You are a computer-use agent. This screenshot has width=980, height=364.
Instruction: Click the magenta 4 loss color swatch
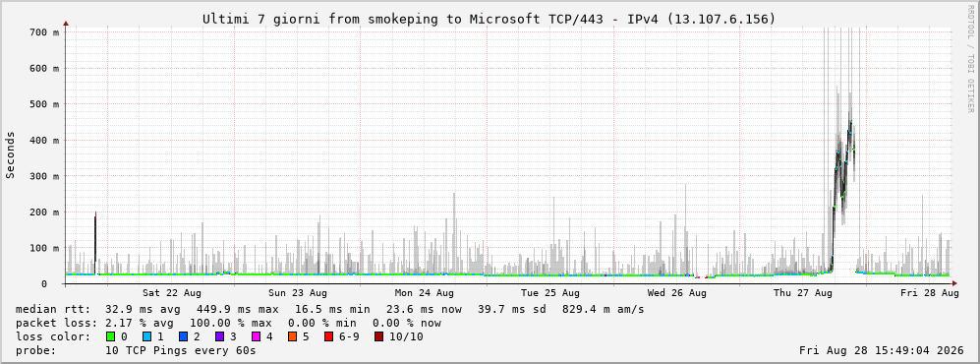pyautogui.click(x=257, y=336)
